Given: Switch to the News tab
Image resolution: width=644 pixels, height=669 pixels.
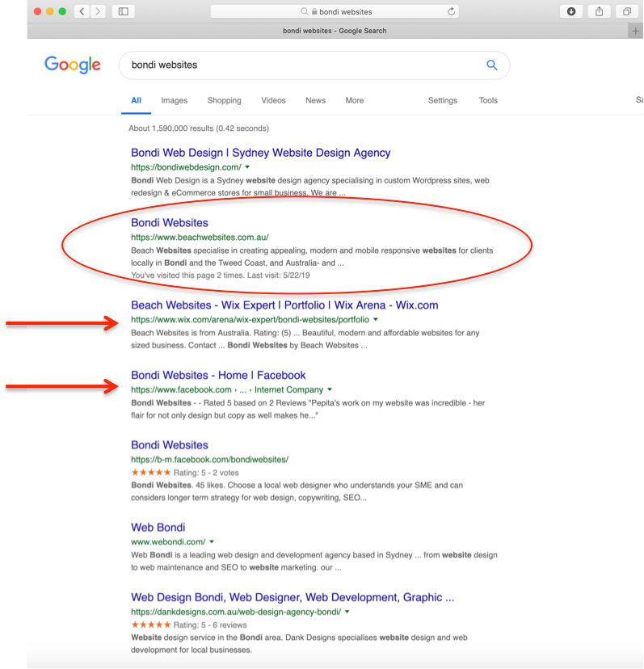Looking at the screenshot, I should pyautogui.click(x=315, y=100).
